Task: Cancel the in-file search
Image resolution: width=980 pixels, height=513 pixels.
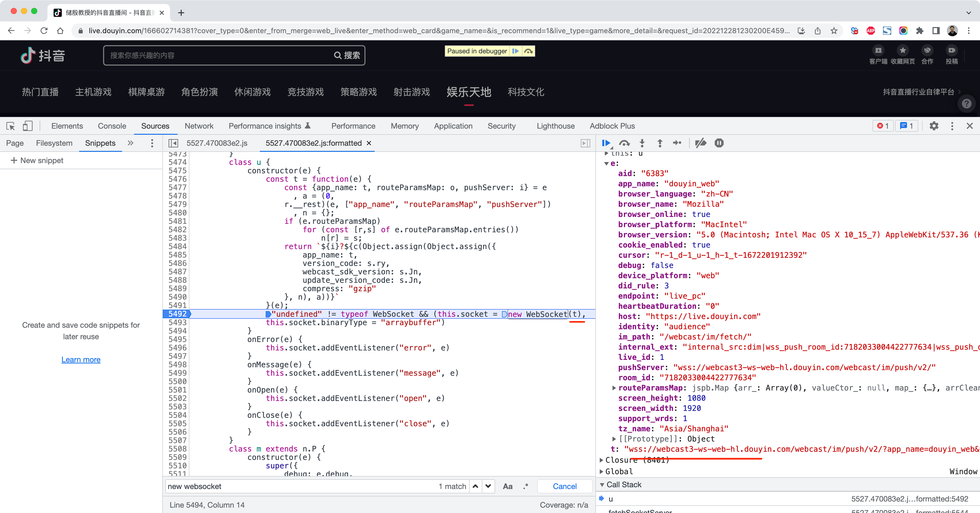Action: (x=565, y=486)
